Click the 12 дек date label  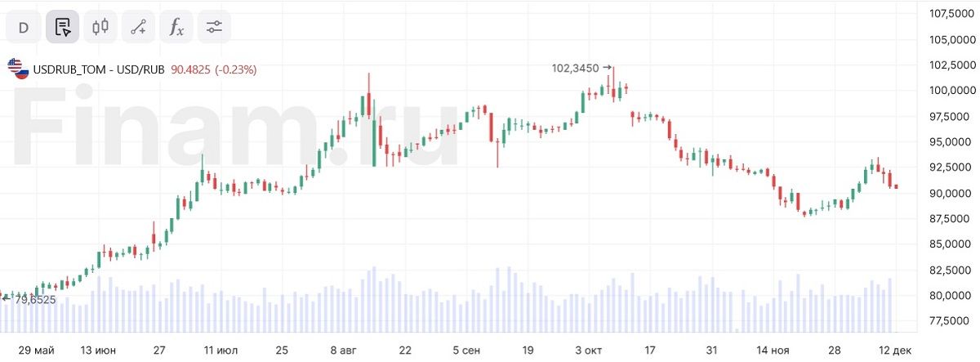pyautogui.click(x=896, y=351)
